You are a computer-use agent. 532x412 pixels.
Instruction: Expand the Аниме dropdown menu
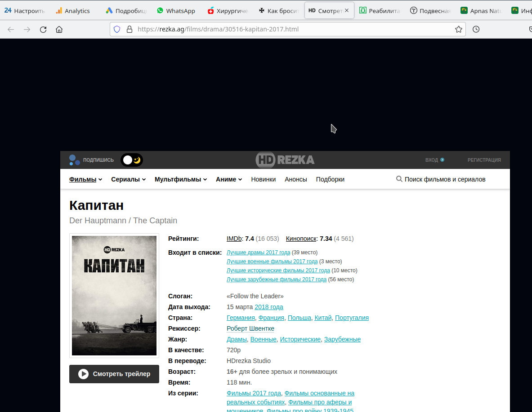229,179
